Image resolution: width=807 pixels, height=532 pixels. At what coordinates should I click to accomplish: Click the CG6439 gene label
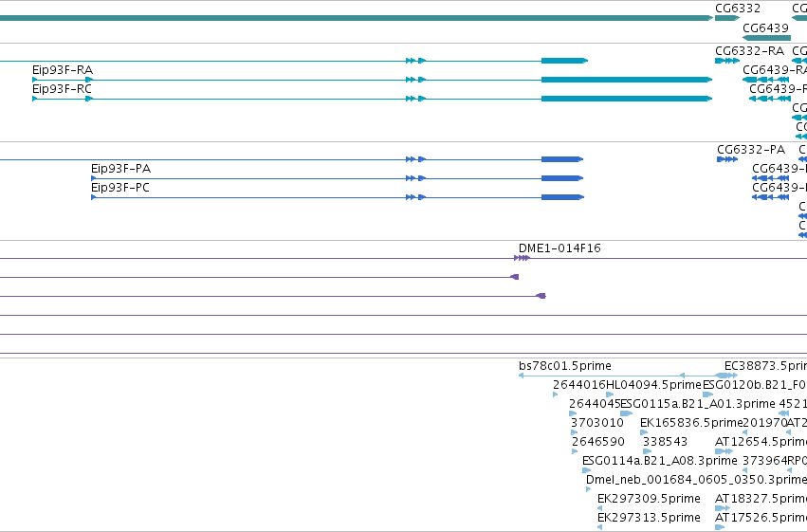pyautogui.click(x=765, y=28)
